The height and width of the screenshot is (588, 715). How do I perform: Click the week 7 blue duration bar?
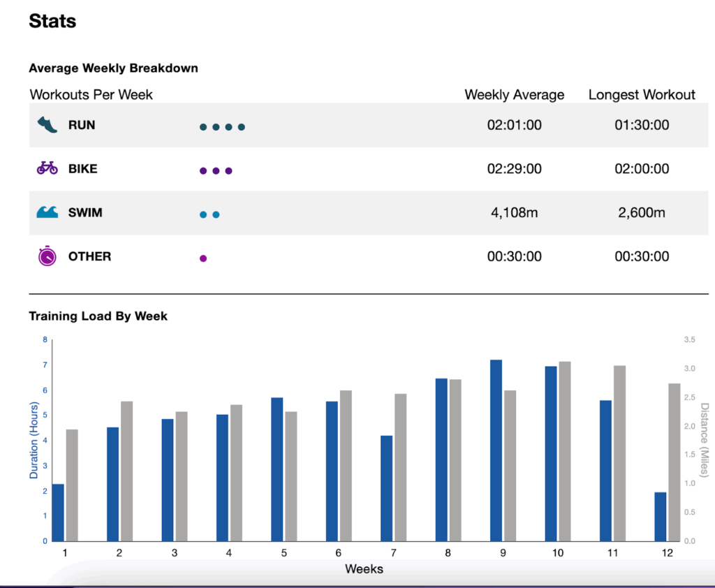coord(386,488)
